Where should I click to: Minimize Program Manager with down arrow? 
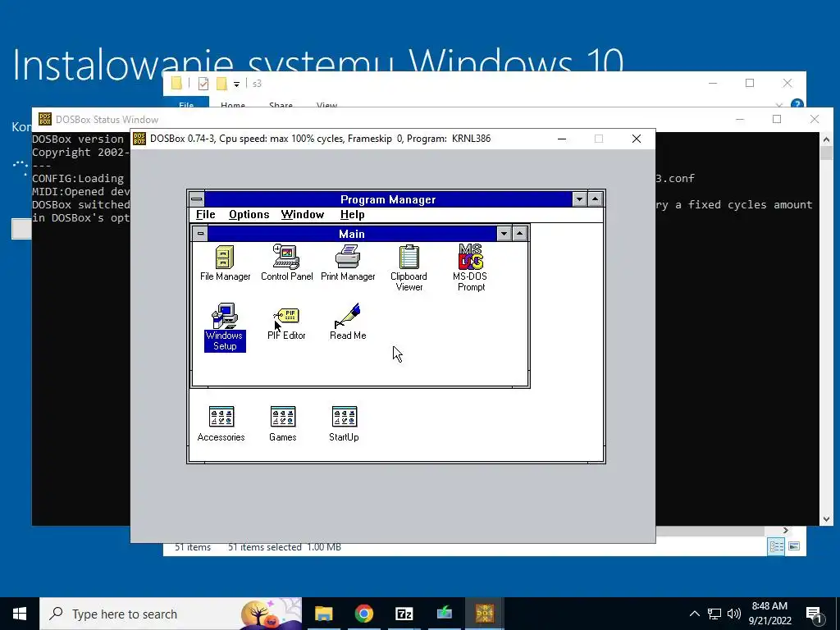[x=579, y=199]
